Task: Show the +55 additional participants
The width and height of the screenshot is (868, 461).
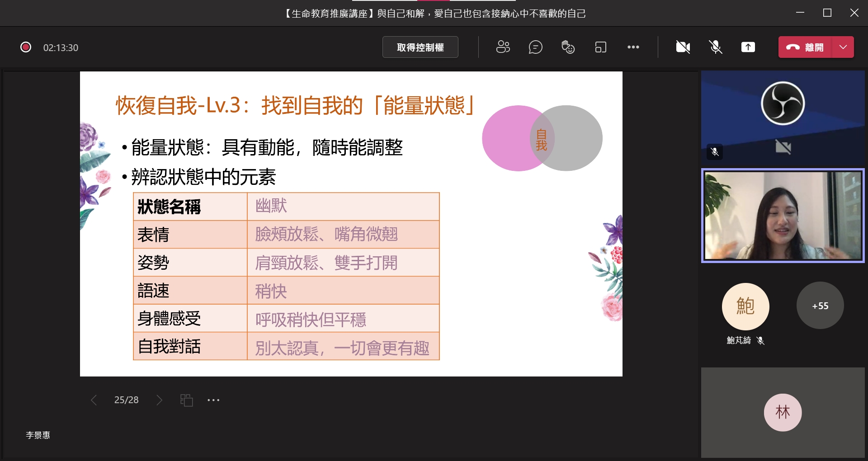Action: 820,306
